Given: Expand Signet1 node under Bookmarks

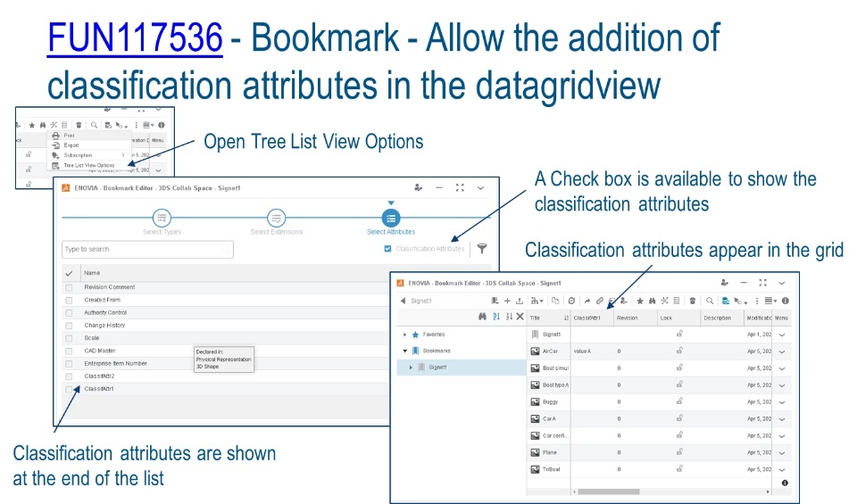Looking at the screenshot, I should pyautogui.click(x=411, y=368).
